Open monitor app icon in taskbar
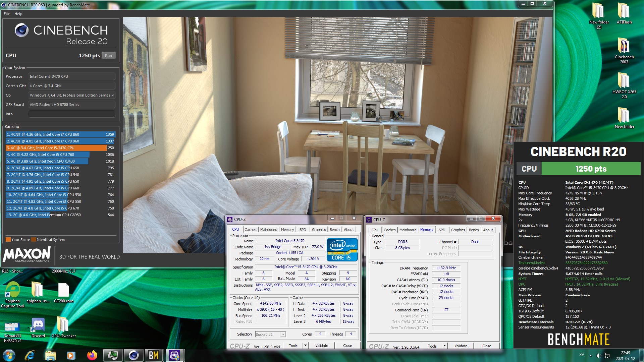Image resolution: width=644 pixels, height=362 pixels. tap(113, 355)
